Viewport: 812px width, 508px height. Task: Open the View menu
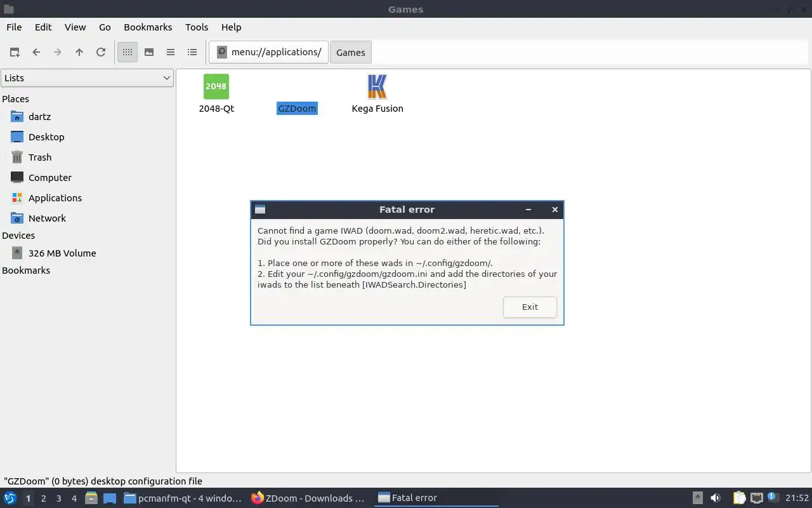tap(75, 27)
